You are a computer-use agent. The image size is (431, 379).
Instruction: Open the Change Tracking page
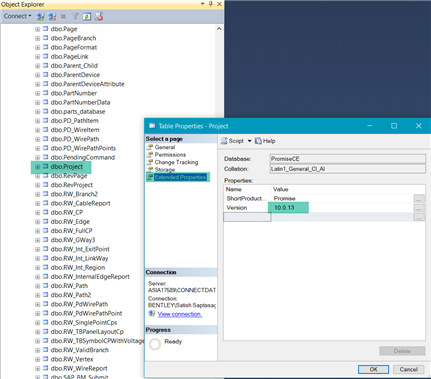point(176,162)
